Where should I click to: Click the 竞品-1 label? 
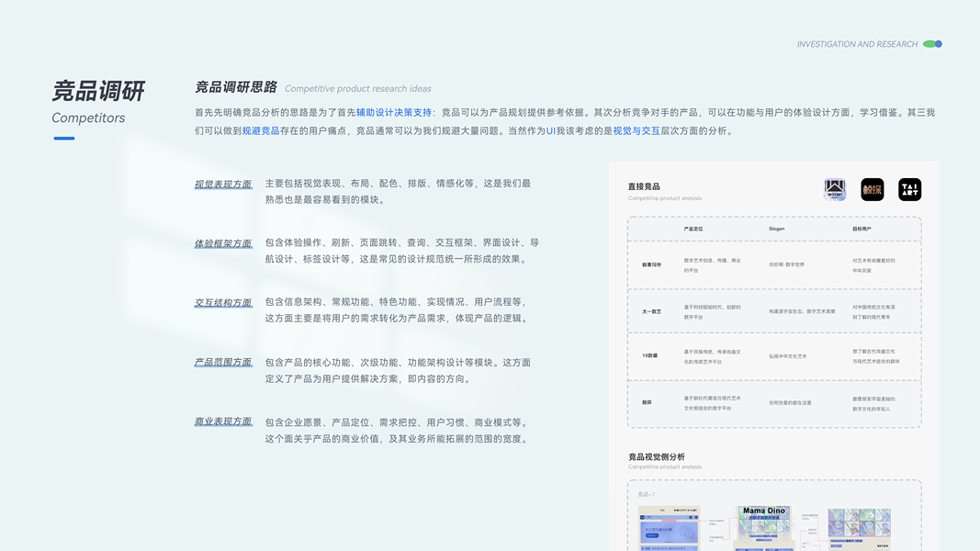click(647, 494)
